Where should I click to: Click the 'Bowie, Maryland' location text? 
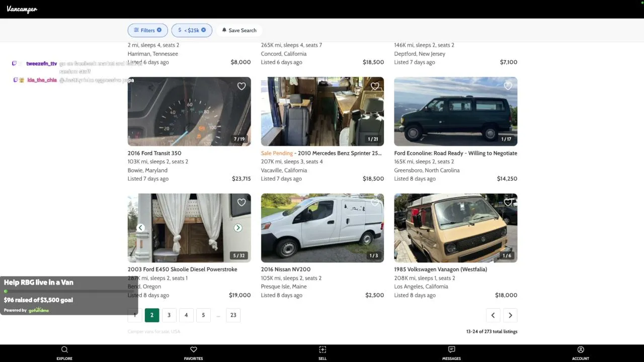point(147,170)
